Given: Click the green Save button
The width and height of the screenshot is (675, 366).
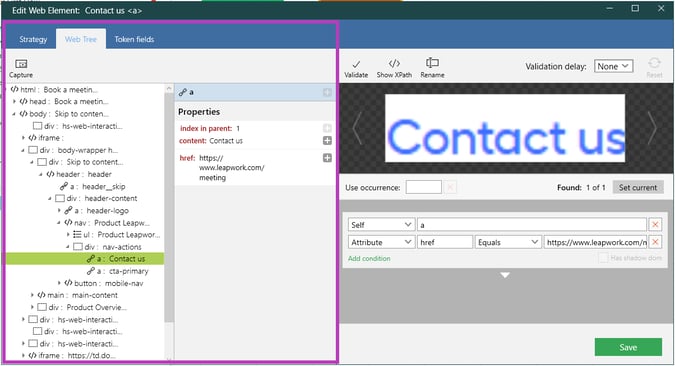Looking at the screenshot, I should click(628, 347).
